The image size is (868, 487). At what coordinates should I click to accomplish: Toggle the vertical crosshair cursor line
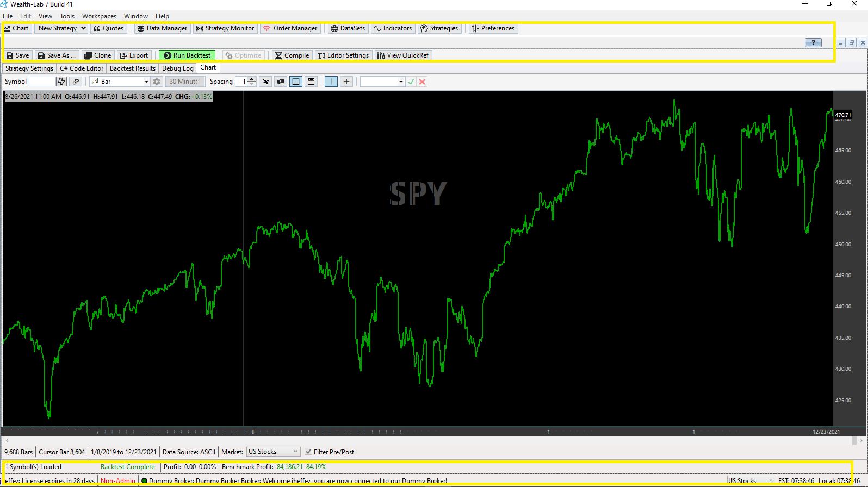[x=331, y=82]
